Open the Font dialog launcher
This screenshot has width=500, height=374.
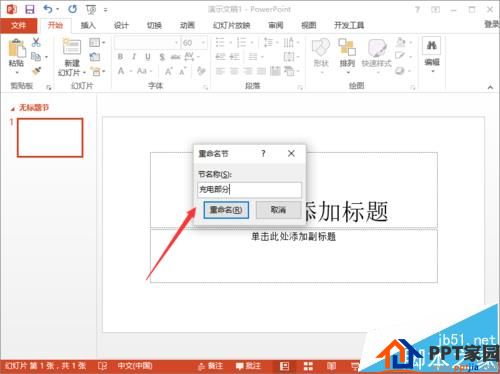[206, 87]
